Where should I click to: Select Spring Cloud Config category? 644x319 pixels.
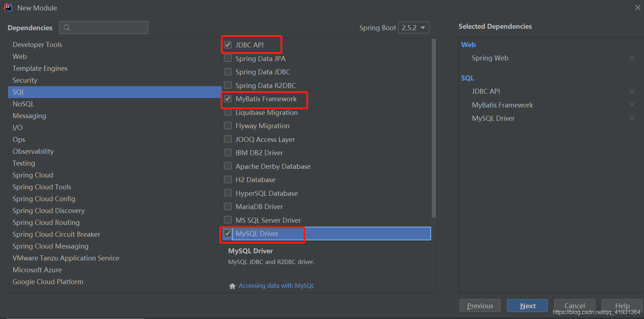point(115,199)
